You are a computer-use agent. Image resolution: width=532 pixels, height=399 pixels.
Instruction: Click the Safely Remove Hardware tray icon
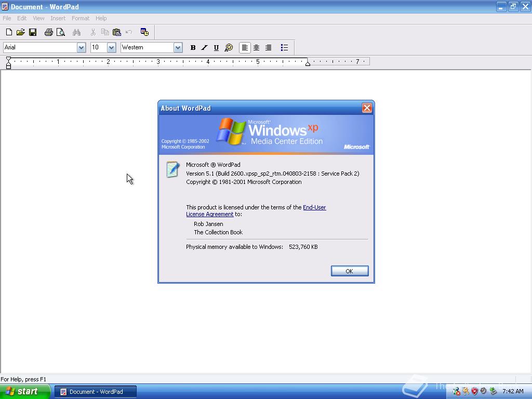(x=493, y=392)
